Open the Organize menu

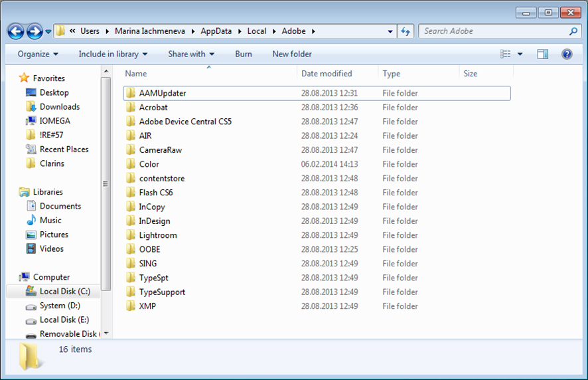tap(38, 54)
